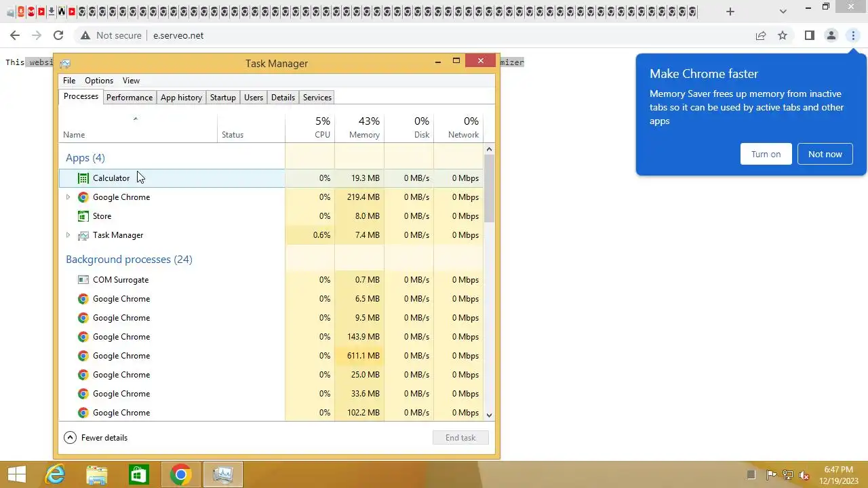Switch to the Details tab
This screenshot has height=488, width=868.
pos(283,98)
